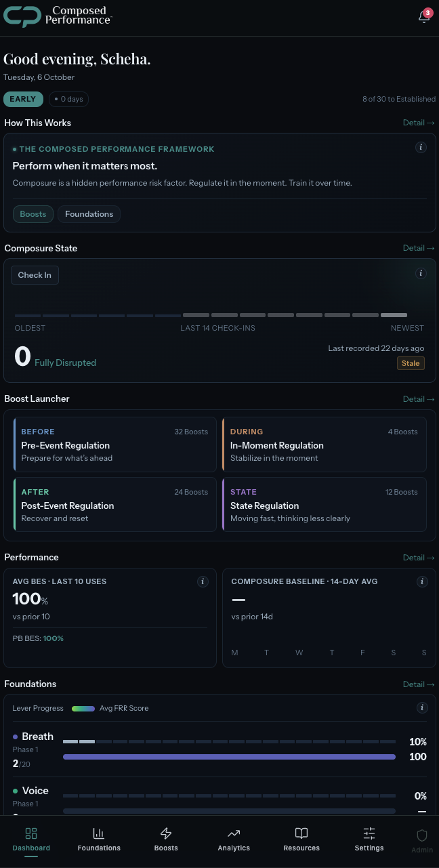Click 'vs prior 14d' text
Viewport: 439px width, 868px height.
click(x=251, y=617)
